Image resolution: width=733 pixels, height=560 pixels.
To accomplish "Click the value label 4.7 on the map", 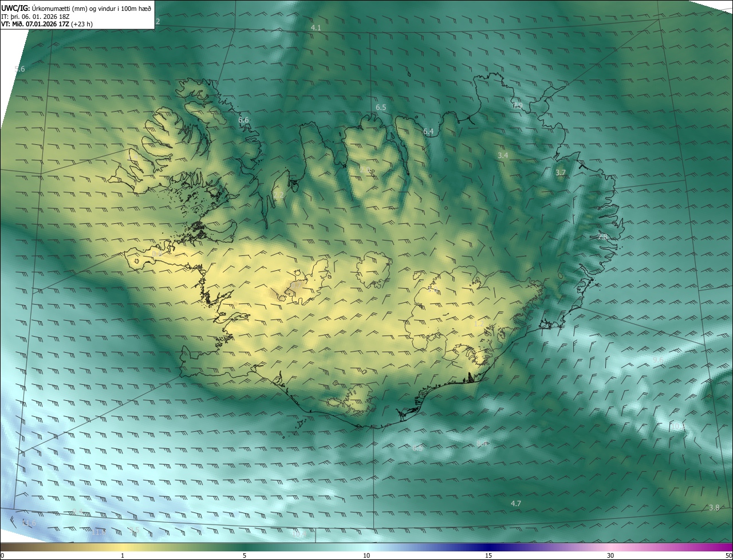I will pos(516,503).
